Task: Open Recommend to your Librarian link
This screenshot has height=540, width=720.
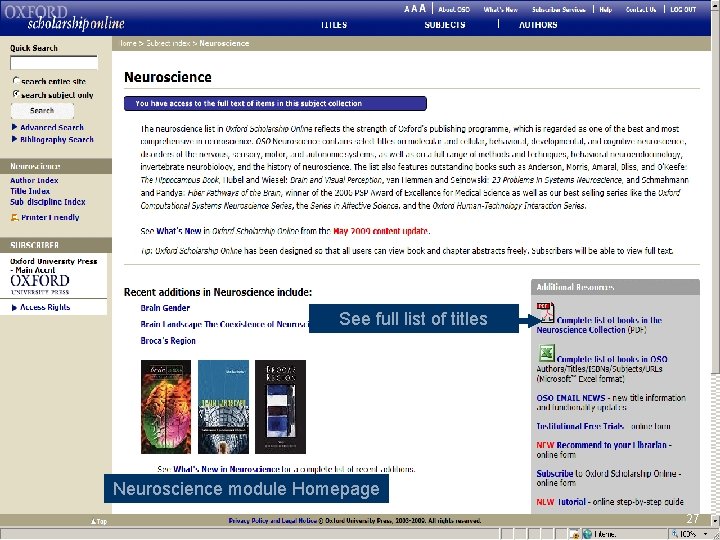Action: coord(611,445)
